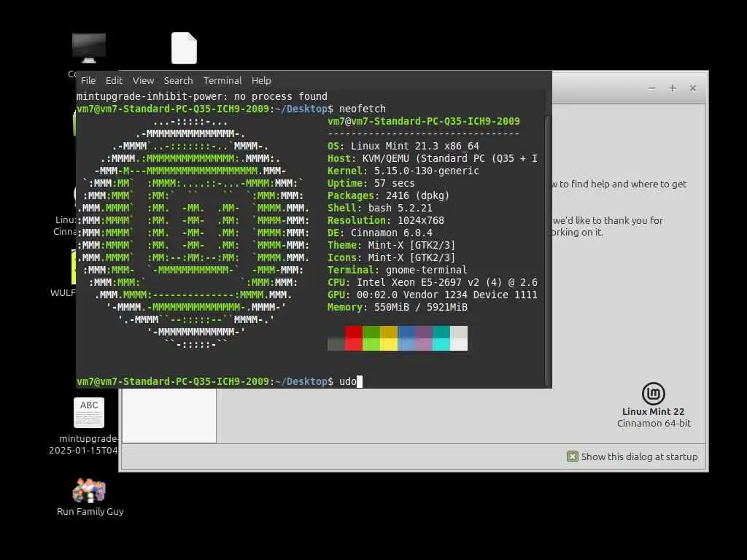This screenshot has height=560, width=747.
Task: Click the 'Theme: Mint-X [GTK2/3]' line
Action: (391, 245)
